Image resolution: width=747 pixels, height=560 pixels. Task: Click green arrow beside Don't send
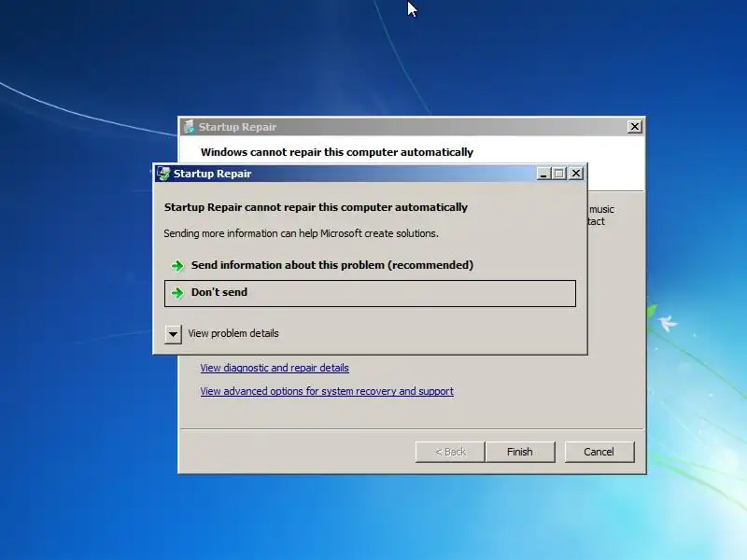coord(177,293)
